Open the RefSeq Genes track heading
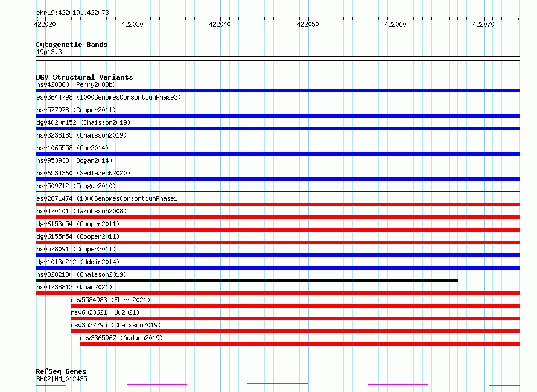Viewport: 537px width, 392px height. 61,371
